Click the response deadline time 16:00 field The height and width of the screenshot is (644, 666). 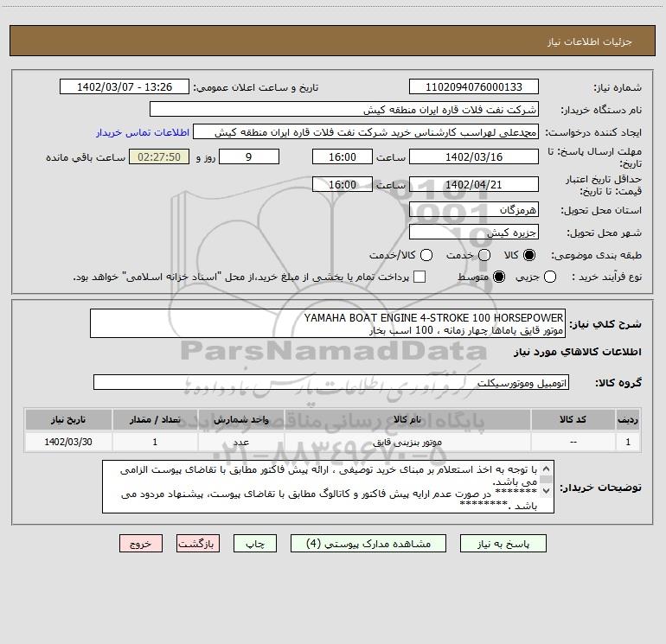point(343,156)
